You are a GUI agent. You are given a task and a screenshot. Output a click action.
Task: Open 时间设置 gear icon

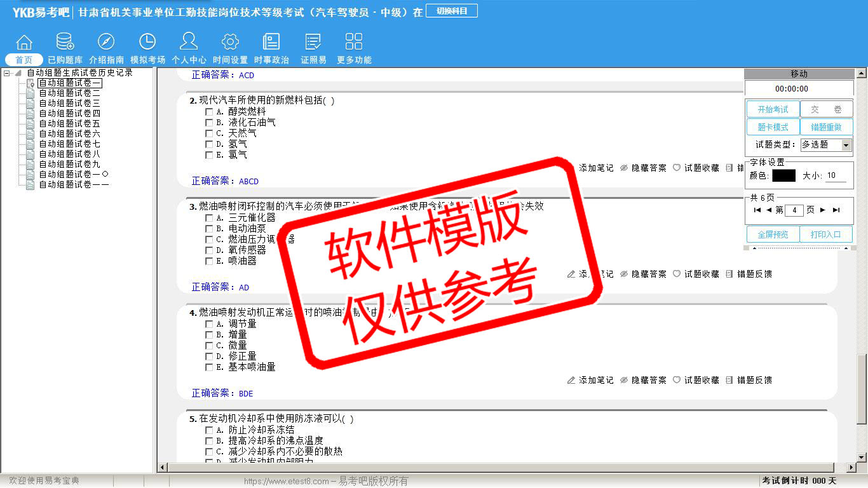click(x=230, y=43)
